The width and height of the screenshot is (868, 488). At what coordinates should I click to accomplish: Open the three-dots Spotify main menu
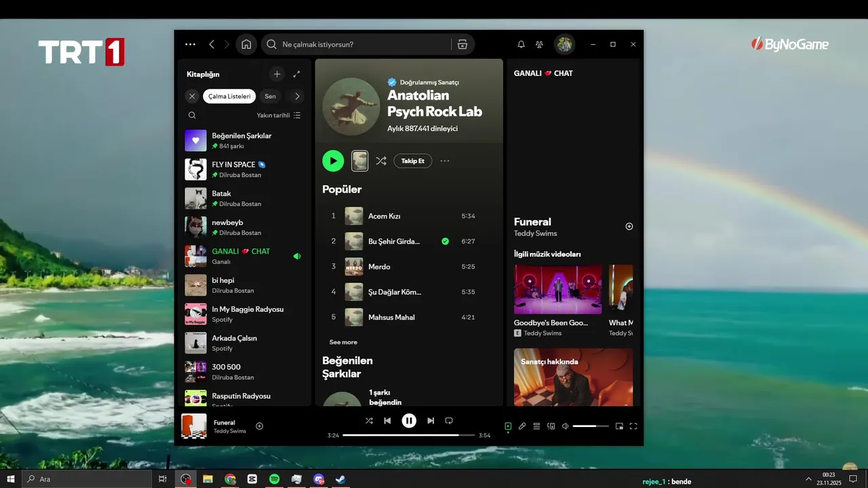191,44
